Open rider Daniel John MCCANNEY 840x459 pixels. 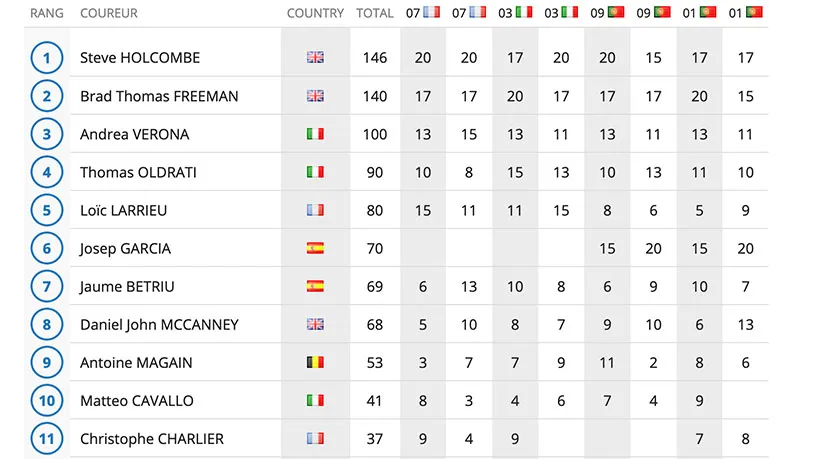159,325
